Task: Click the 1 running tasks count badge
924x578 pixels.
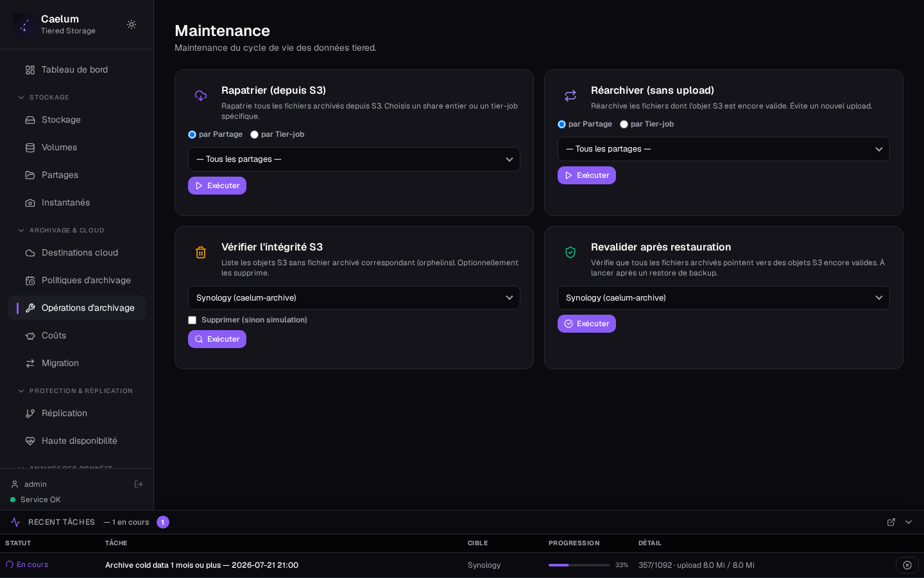Action: tap(163, 522)
